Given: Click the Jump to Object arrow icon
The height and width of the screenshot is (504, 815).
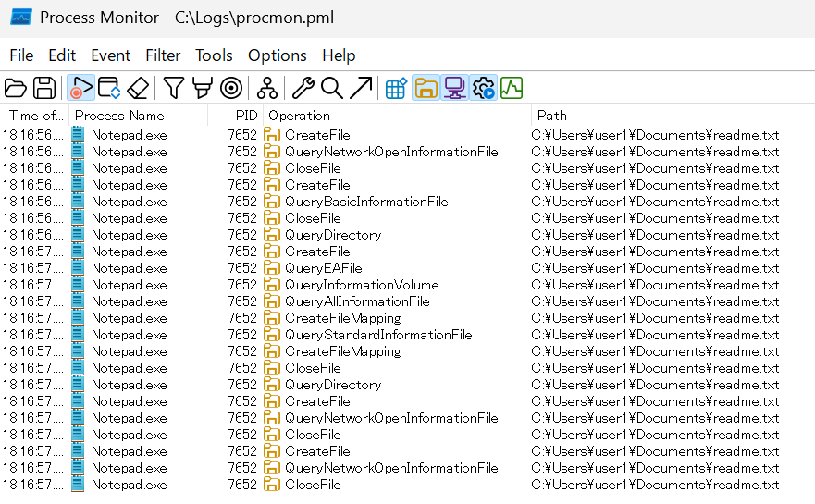Looking at the screenshot, I should [x=361, y=88].
